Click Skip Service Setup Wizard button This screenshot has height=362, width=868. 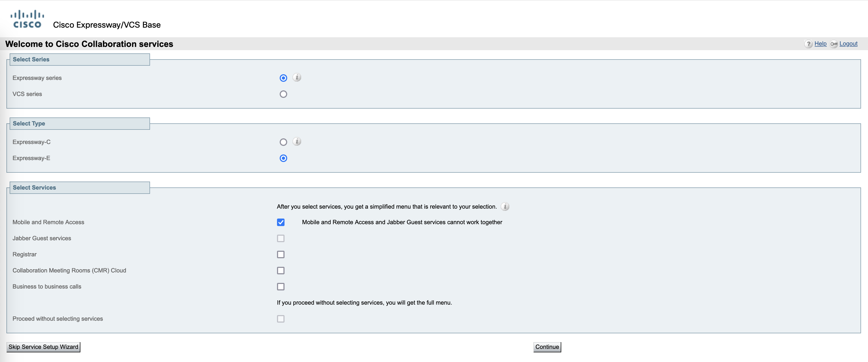click(43, 347)
